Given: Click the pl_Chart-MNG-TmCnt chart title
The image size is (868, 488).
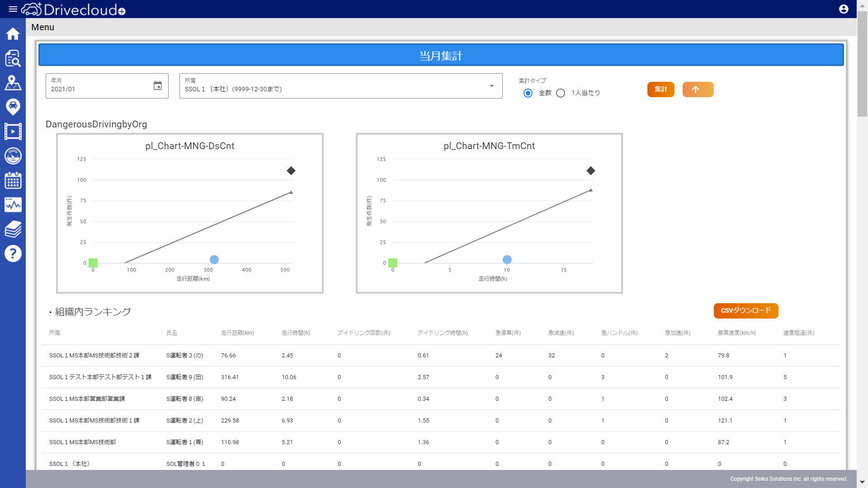Looking at the screenshot, I should (489, 146).
